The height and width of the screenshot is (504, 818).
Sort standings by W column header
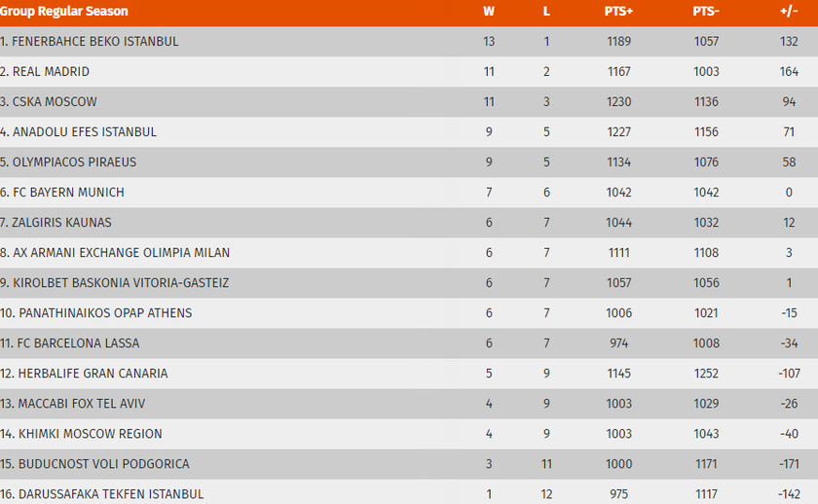[x=488, y=12]
